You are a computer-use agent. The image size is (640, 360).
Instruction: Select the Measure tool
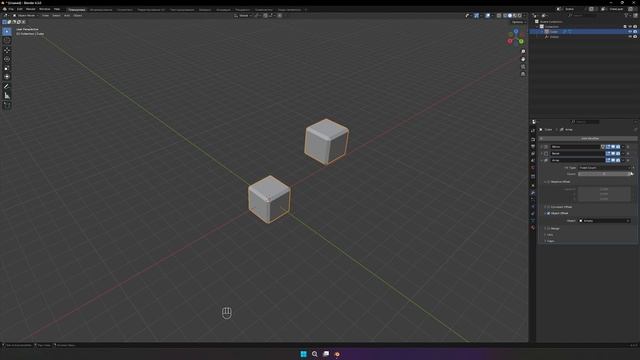tap(7, 96)
